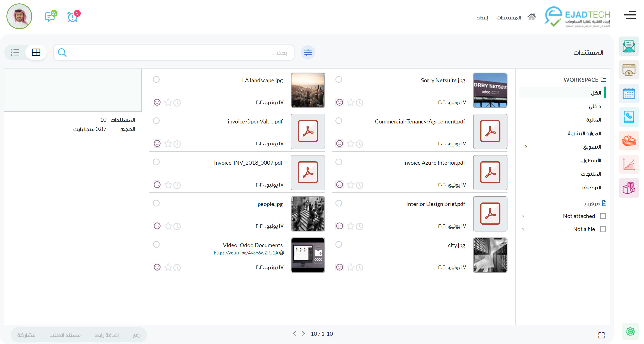The height and width of the screenshot is (344, 644).
Task: Click the رفع upload button
Action: (x=137, y=335)
